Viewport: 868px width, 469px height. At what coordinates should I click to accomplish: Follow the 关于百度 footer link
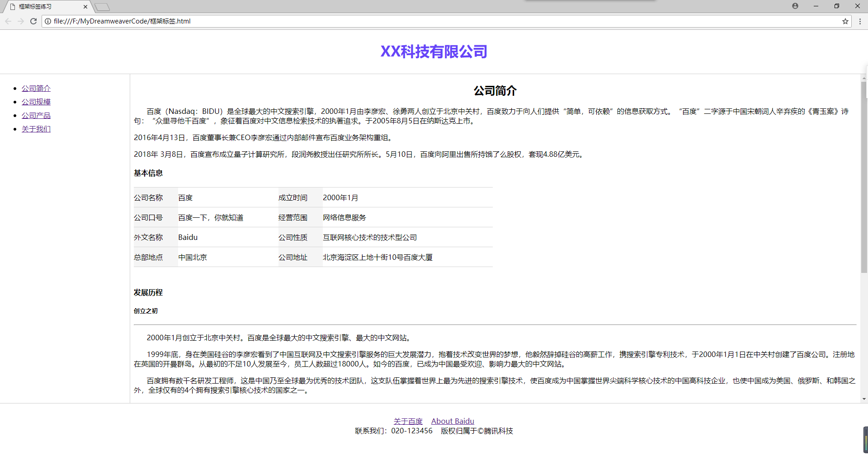(x=408, y=421)
